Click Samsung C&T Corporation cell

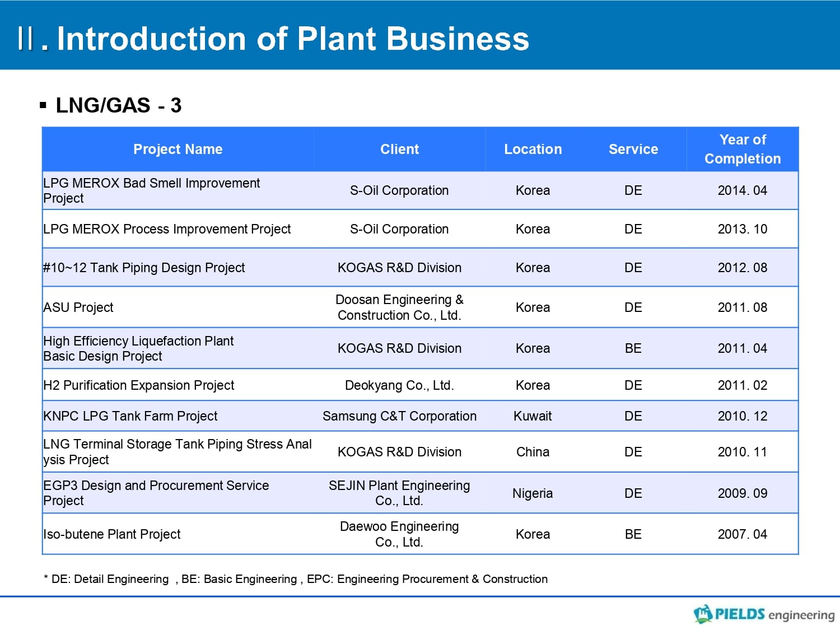399,416
